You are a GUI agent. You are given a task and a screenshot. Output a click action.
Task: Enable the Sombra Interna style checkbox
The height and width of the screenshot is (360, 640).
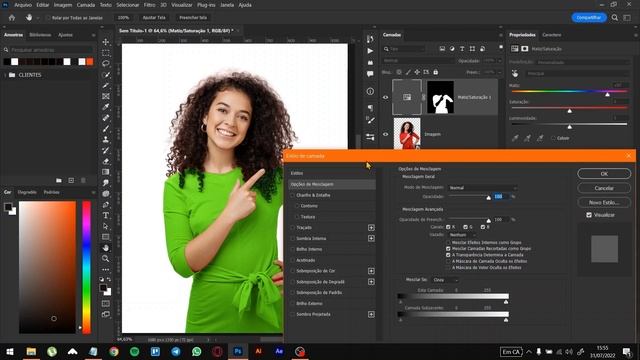[293, 238]
